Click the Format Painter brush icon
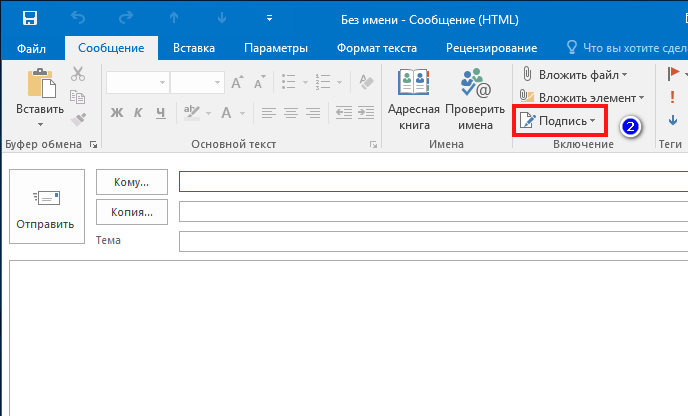 77,121
